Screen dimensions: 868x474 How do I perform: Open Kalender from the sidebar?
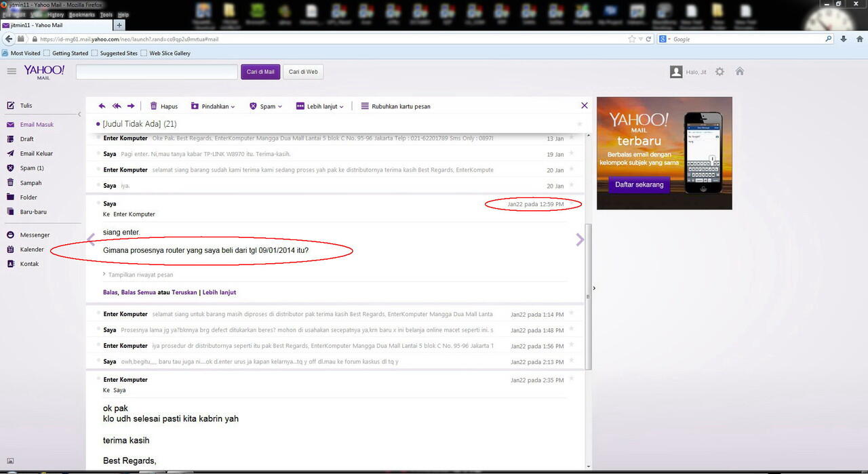(25, 250)
